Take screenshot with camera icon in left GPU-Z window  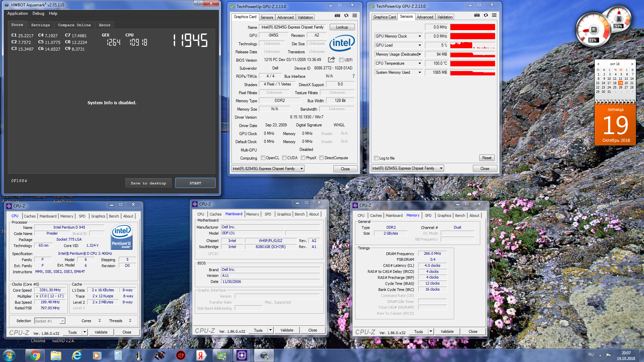click(x=337, y=16)
